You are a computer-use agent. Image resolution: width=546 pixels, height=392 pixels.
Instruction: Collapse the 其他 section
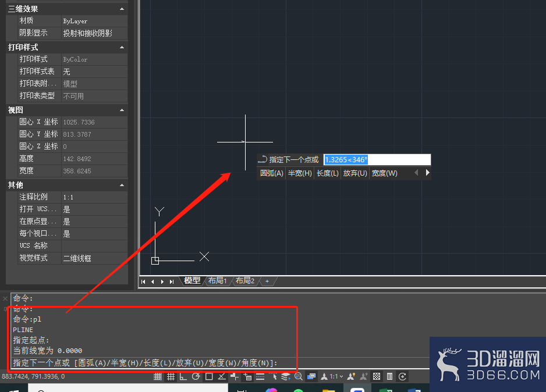[122, 185]
